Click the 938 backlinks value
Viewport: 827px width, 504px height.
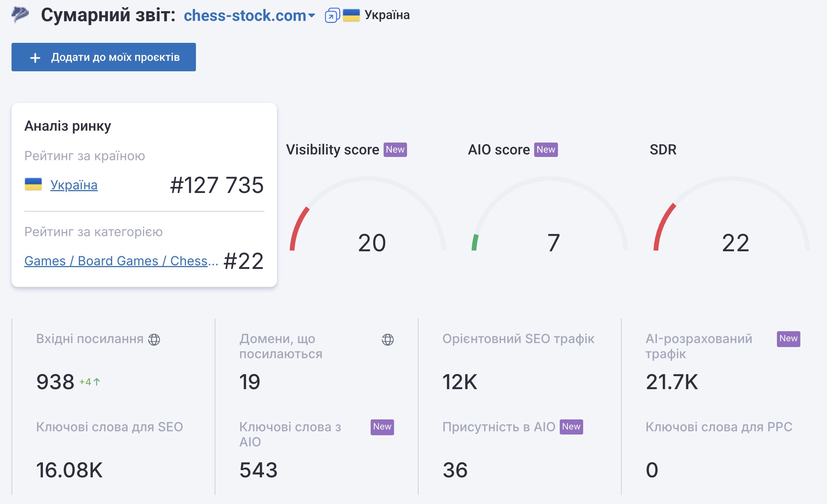click(55, 382)
